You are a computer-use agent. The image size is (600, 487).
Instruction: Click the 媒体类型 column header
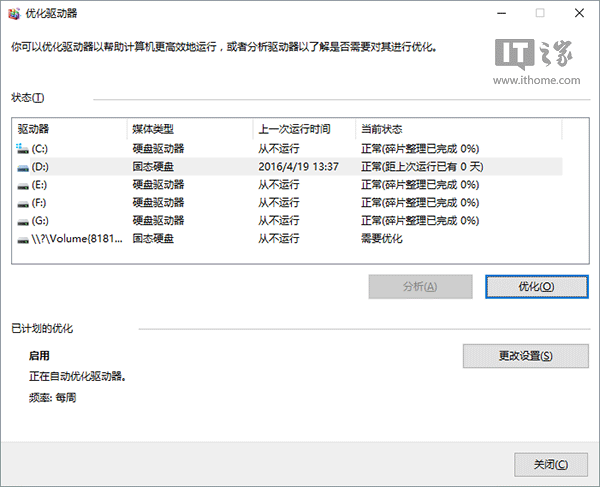(153, 129)
